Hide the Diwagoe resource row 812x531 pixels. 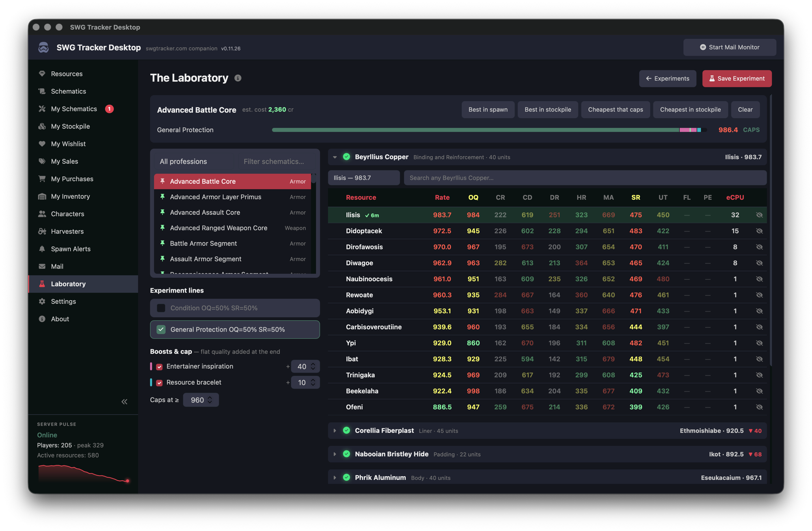coord(759,263)
